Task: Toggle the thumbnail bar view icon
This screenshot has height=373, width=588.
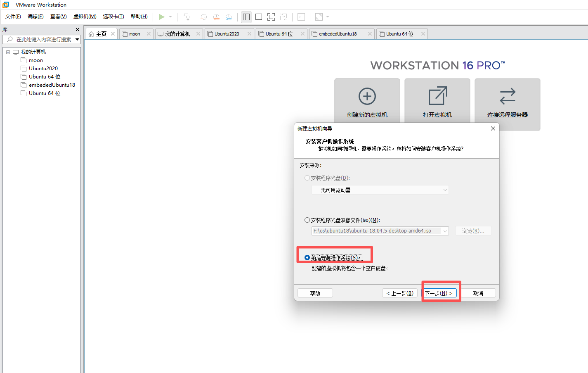Action: pyautogui.click(x=259, y=17)
